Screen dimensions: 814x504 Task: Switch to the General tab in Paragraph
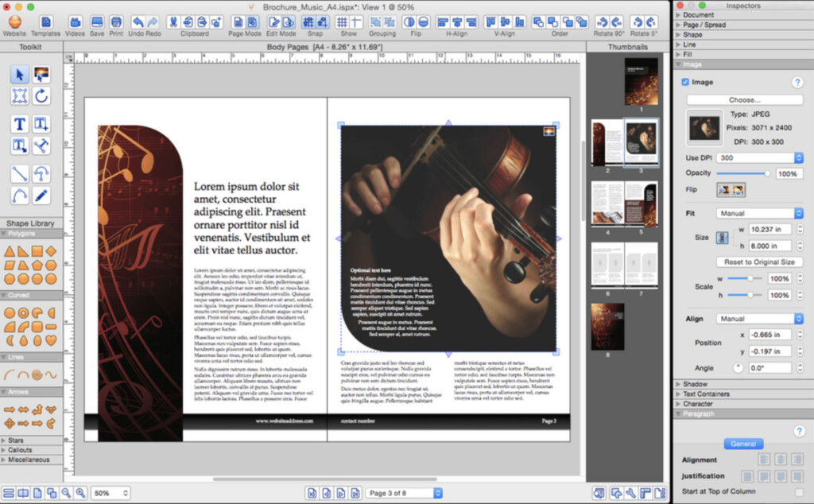tap(743, 444)
